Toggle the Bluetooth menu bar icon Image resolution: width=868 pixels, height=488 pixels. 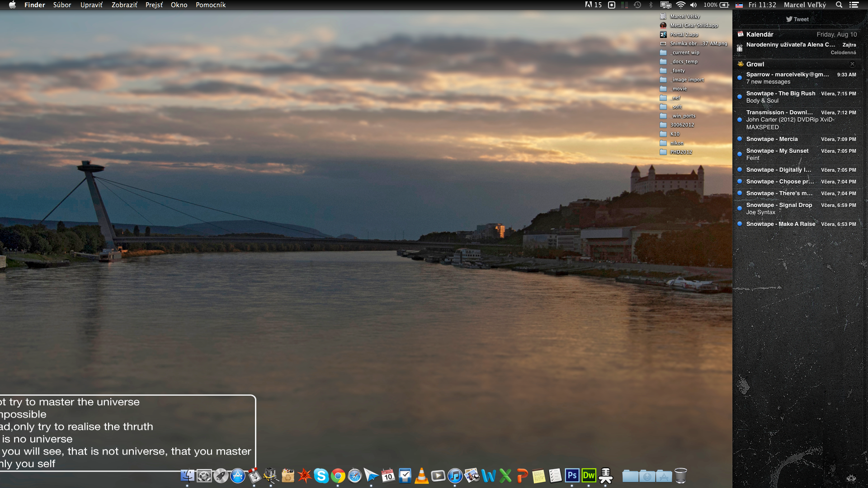(651, 5)
